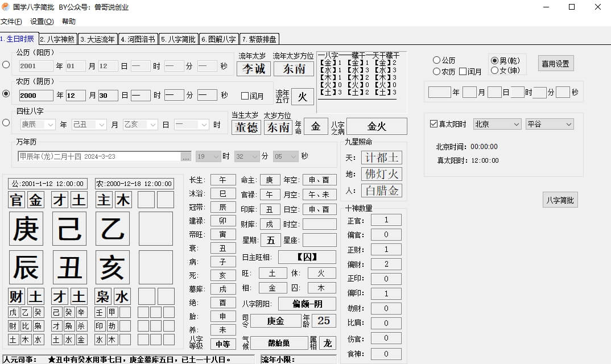The image size is (611, 364).
Task: Click the 吉用设置 settings button
Action: (x=555, y=63)
